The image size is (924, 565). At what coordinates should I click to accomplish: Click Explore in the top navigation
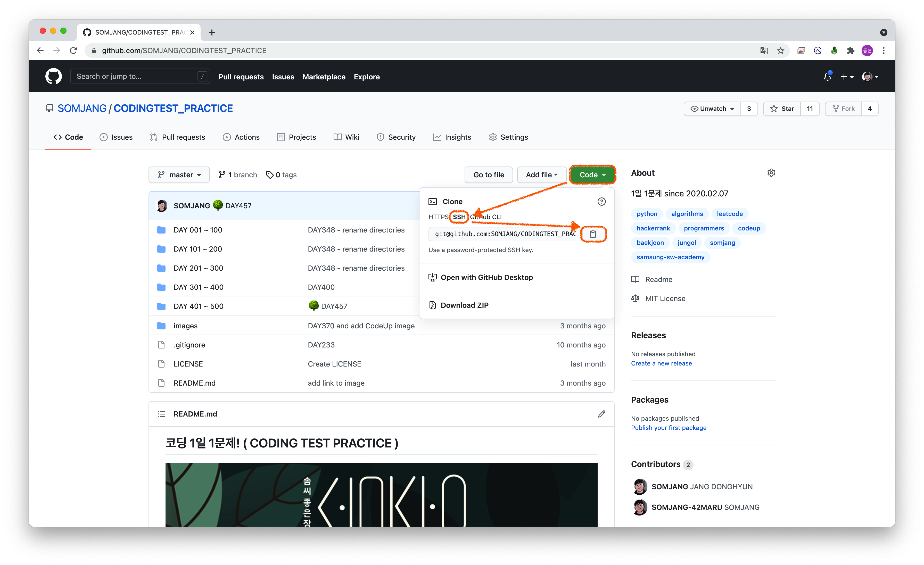click(x=366, y=77)
